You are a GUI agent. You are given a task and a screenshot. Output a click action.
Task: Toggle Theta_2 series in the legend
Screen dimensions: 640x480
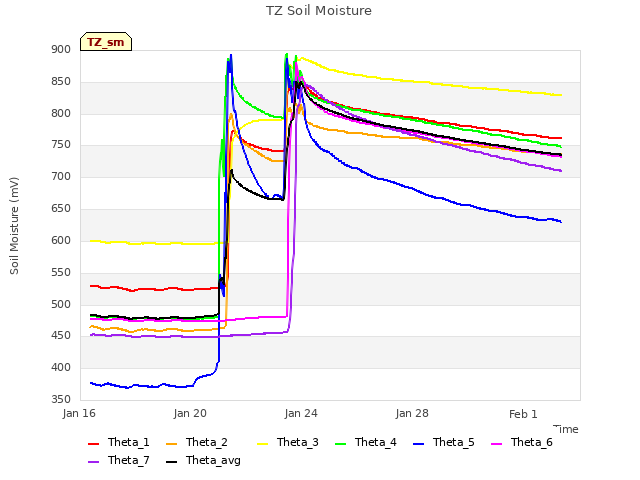197,442
